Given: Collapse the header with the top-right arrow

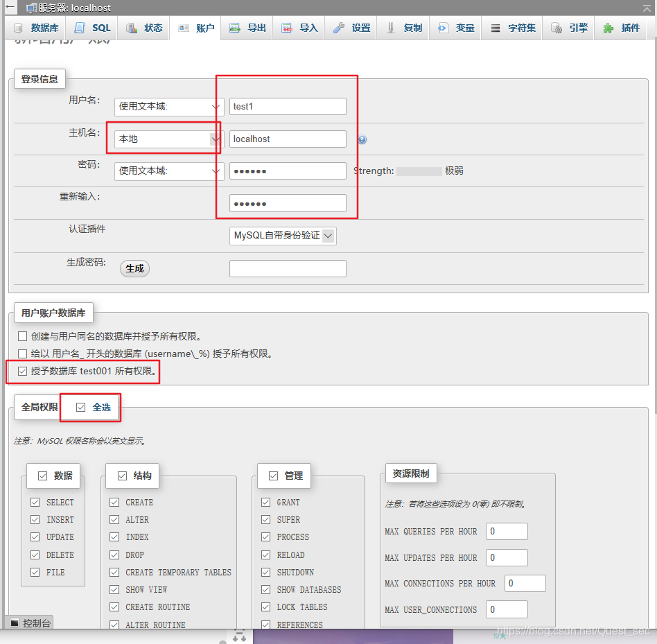Looking at the screenshot, I should click(647, 8).
